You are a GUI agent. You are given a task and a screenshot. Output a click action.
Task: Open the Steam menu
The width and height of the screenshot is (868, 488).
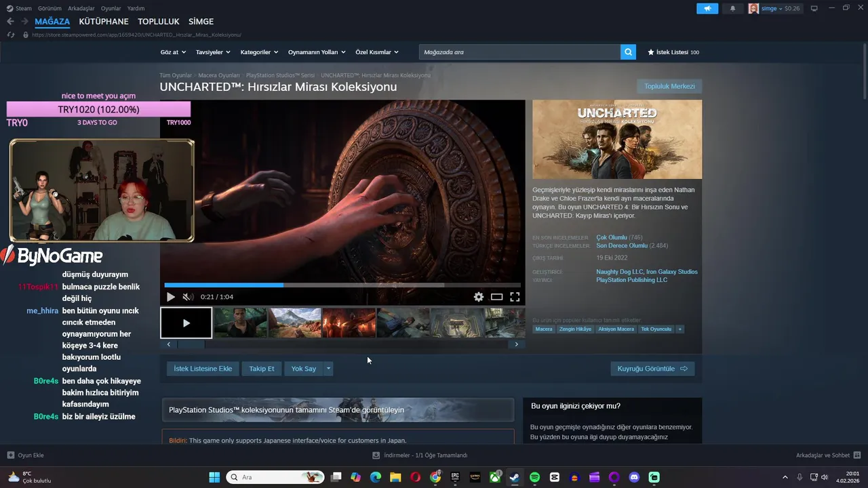point(23,8)
